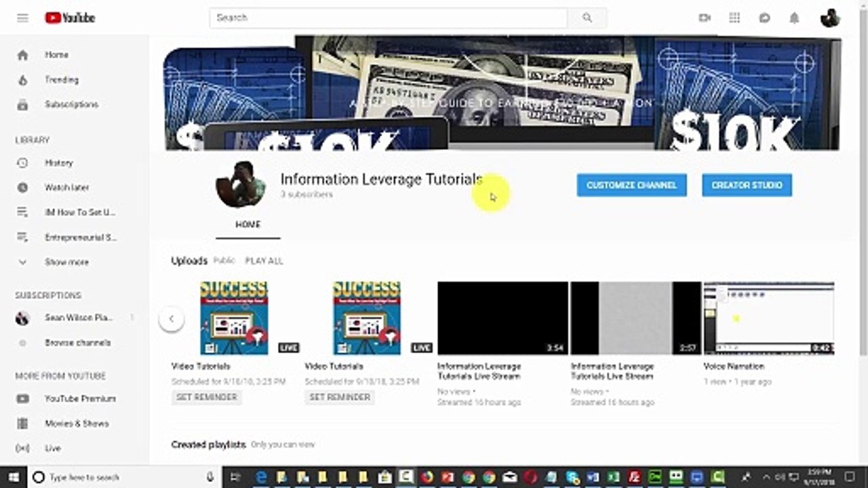This screenshot has width=868, height=488.
Task: Click the Information Leverage Tutorials channel title
Action: [381, 180]
